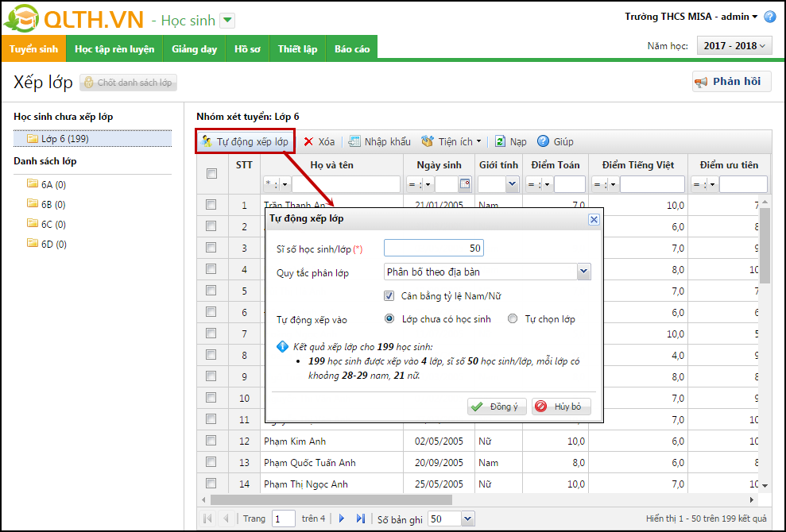Click the Điểm ưu tiên filter text field
This screenshot has height=532, width=786.
coord(743,184)
